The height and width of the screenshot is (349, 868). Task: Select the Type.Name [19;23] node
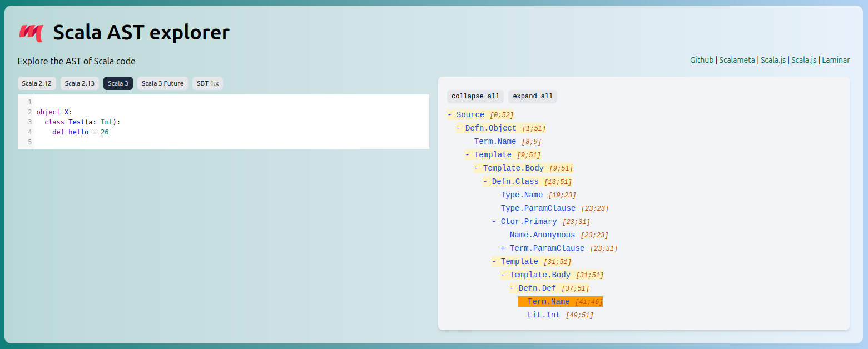pyautogui.click(x=538, y=195)
